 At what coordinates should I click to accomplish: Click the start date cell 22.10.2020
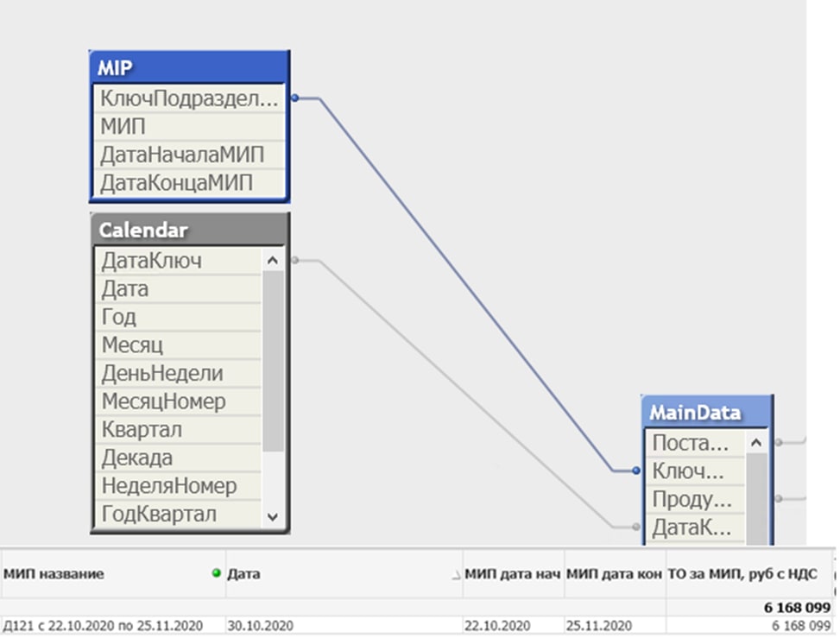click(497, 626)
